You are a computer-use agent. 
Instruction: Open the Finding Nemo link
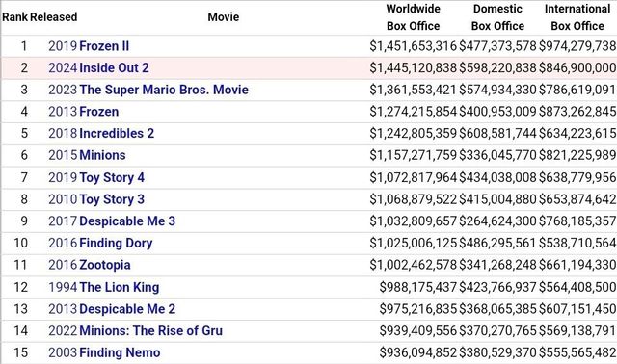coord(120,352)
